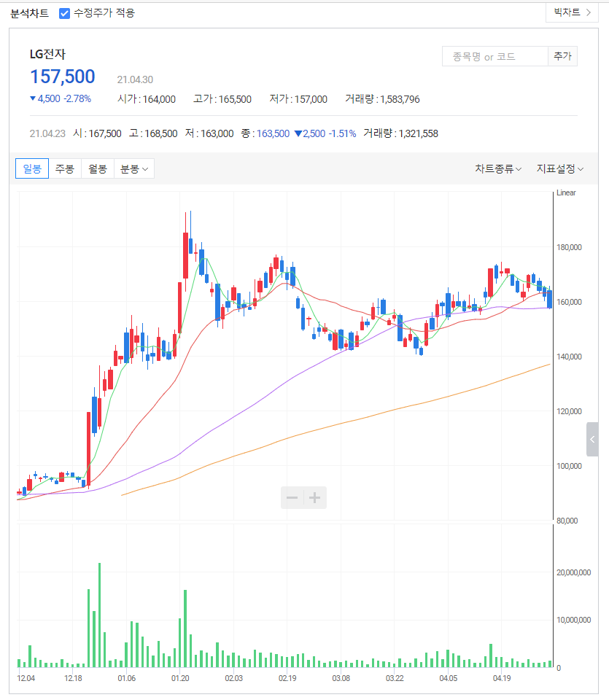Click the 100,000 price axis label
Viewport: 609px width, 700px height.
click(x=569, y=466)
